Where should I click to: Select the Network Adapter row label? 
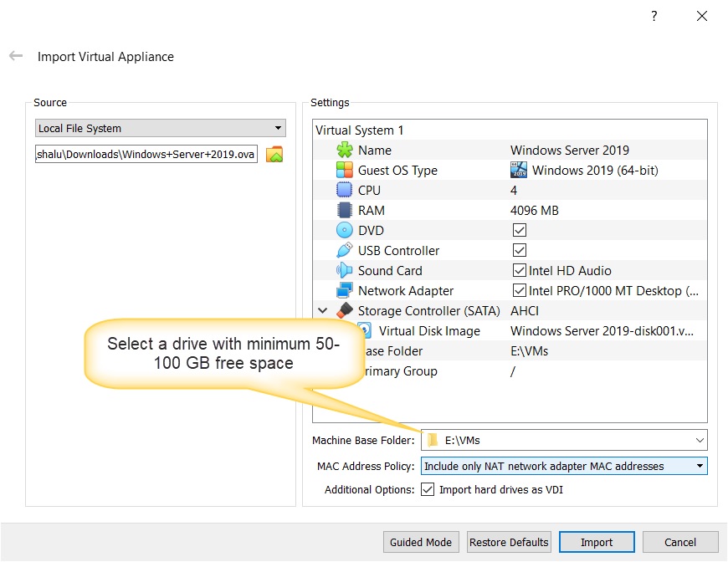(406, 290)
